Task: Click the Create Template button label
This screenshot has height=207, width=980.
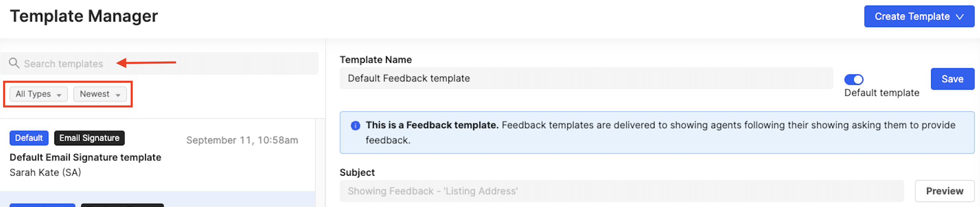Action: 912,16
